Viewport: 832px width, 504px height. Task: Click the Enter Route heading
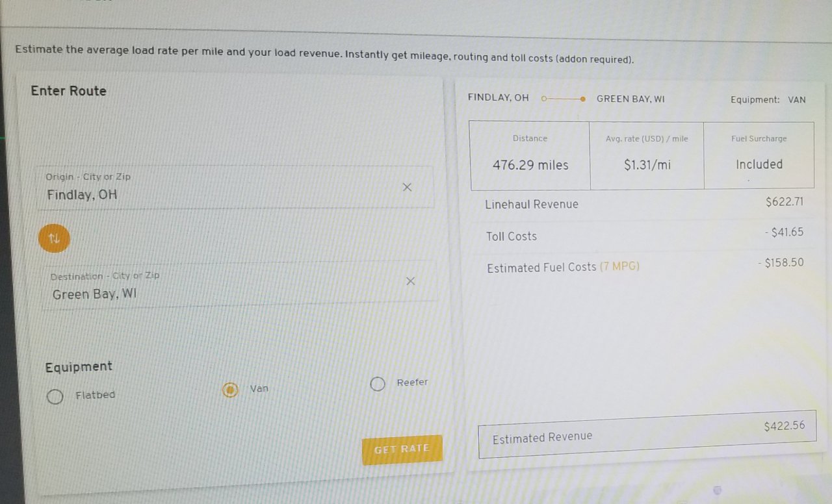68,91
